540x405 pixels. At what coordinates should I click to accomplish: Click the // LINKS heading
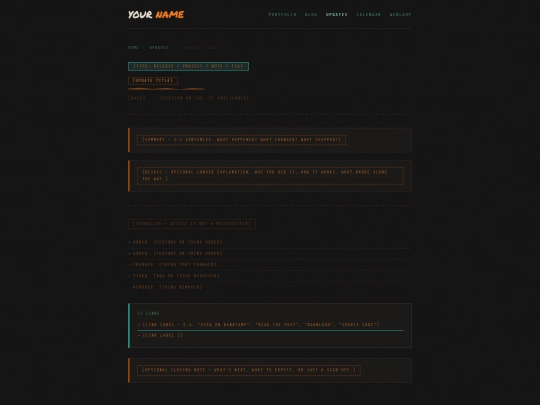pos(148,313)
